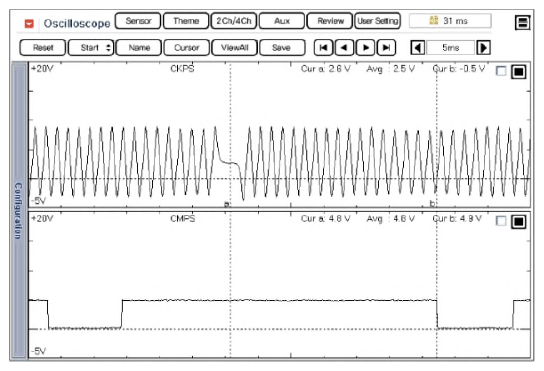Jump to the first frame
This screenshot has height=371, width=544.
click(323, 48)
